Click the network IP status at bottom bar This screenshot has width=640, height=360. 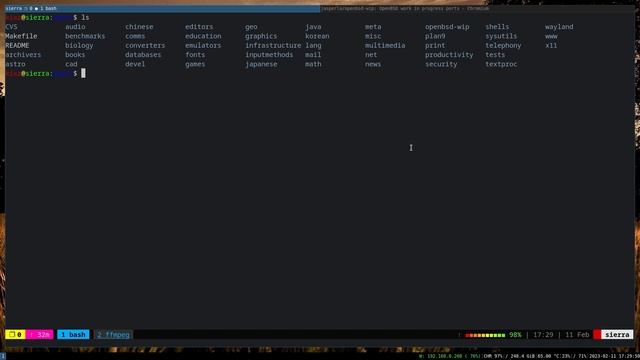tap(449, 356)
